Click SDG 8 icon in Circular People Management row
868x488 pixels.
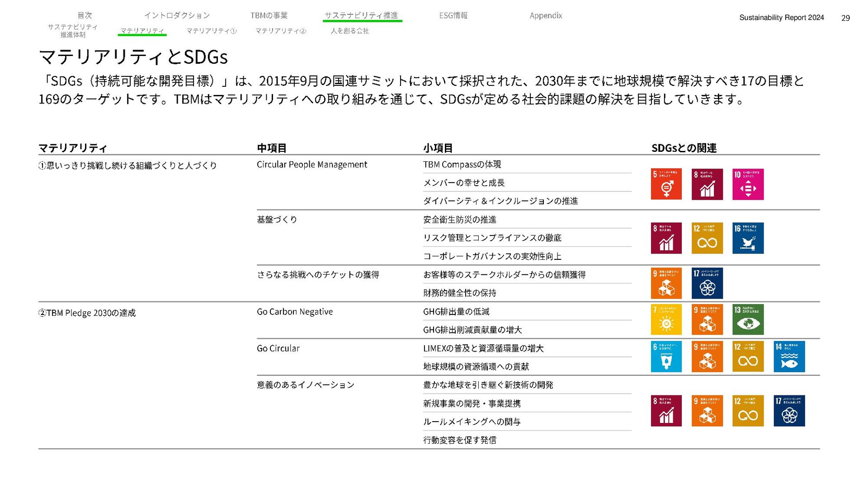point(707,184)
